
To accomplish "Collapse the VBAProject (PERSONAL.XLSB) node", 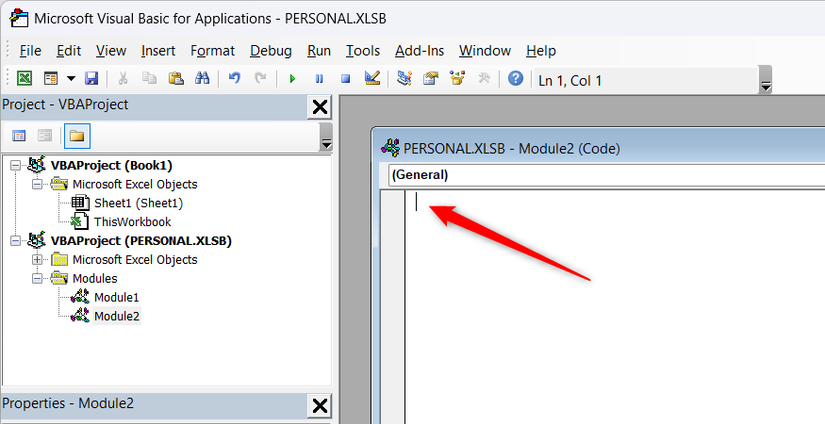I will tap(16, 241).
